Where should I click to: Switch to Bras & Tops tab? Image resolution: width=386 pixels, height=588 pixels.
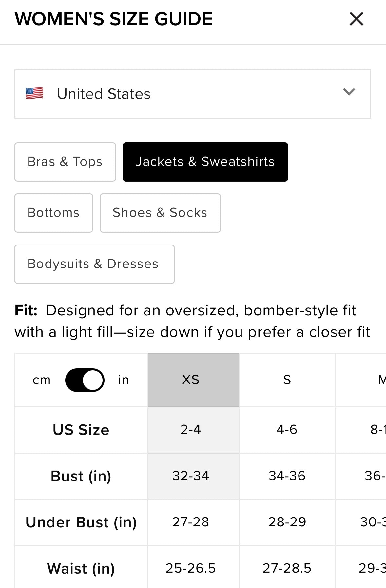pyautogui.click(x=65, y=162)
